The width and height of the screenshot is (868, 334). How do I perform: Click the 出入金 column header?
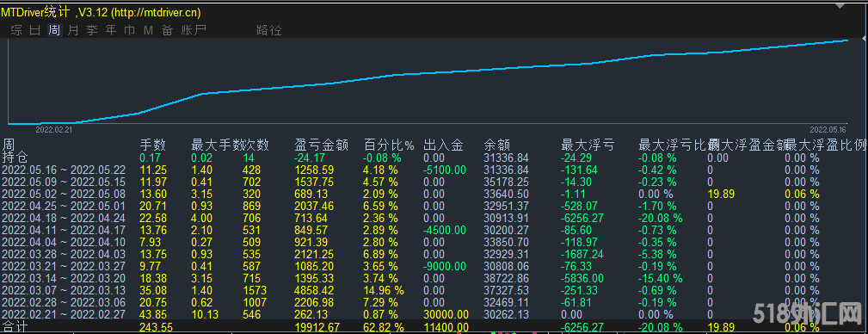(x=443, y=145)
